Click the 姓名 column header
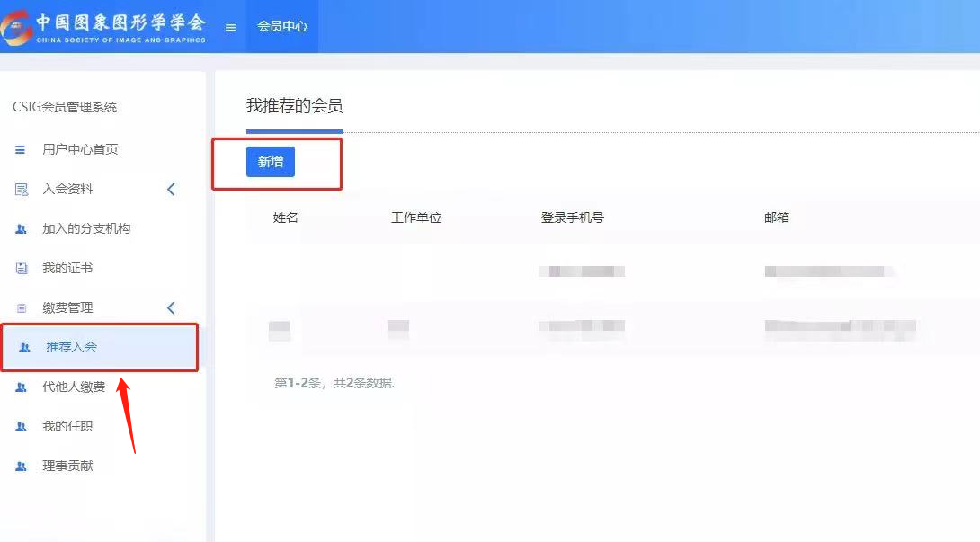Screen dimensions: 980x542 click(x=286, y=218)
